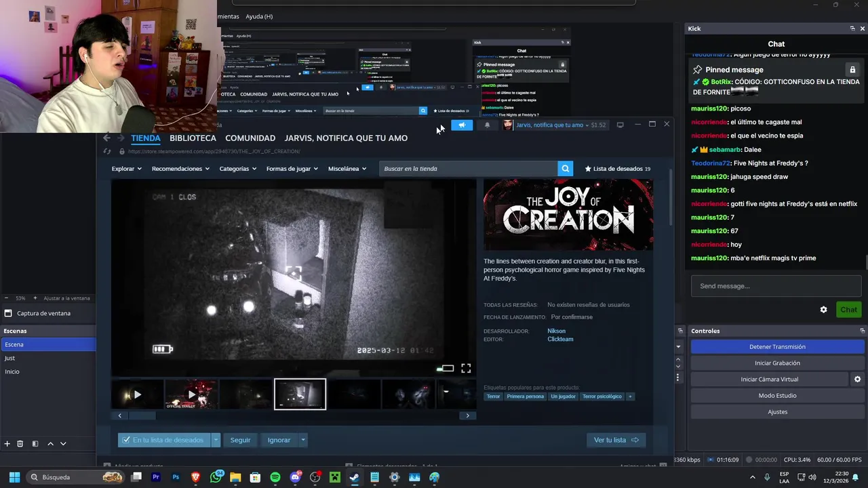
Task: Click the store search magnifier button
Action: coord(565,169)
